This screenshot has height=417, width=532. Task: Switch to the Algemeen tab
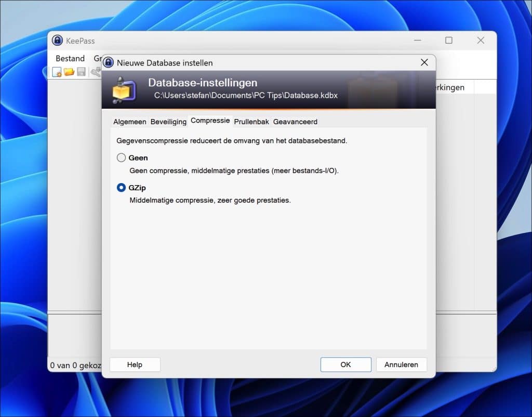coord(129,121)
